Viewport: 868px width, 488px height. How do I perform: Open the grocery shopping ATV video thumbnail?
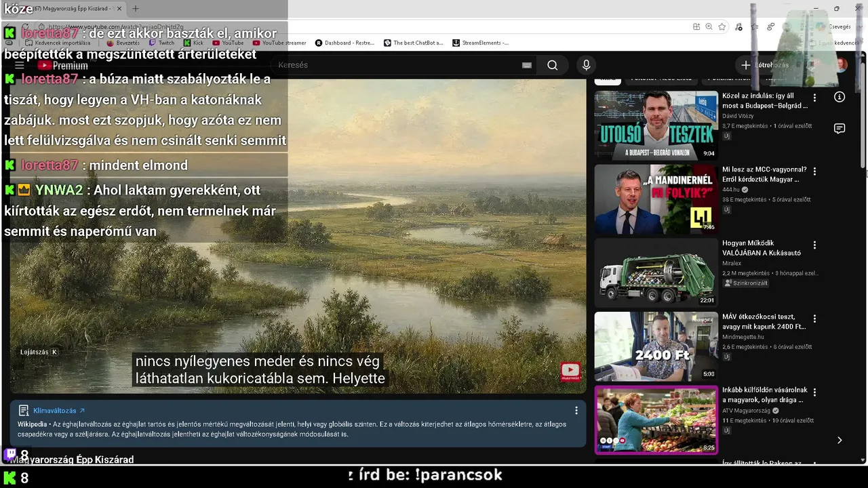tap(656, 420)
